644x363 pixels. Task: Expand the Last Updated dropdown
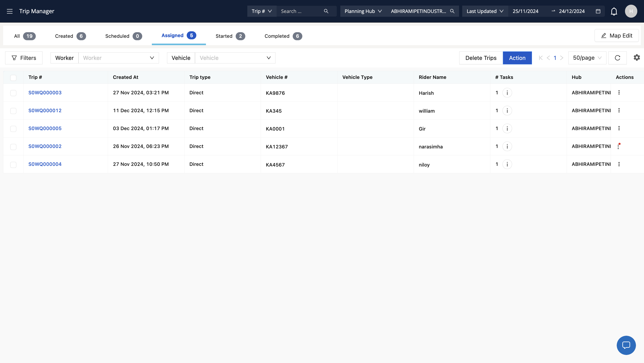tap(485, 11)
